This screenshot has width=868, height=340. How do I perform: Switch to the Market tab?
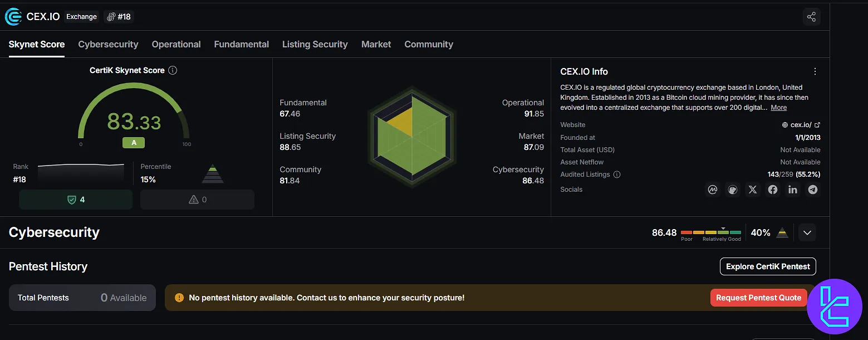pos(376,44)
